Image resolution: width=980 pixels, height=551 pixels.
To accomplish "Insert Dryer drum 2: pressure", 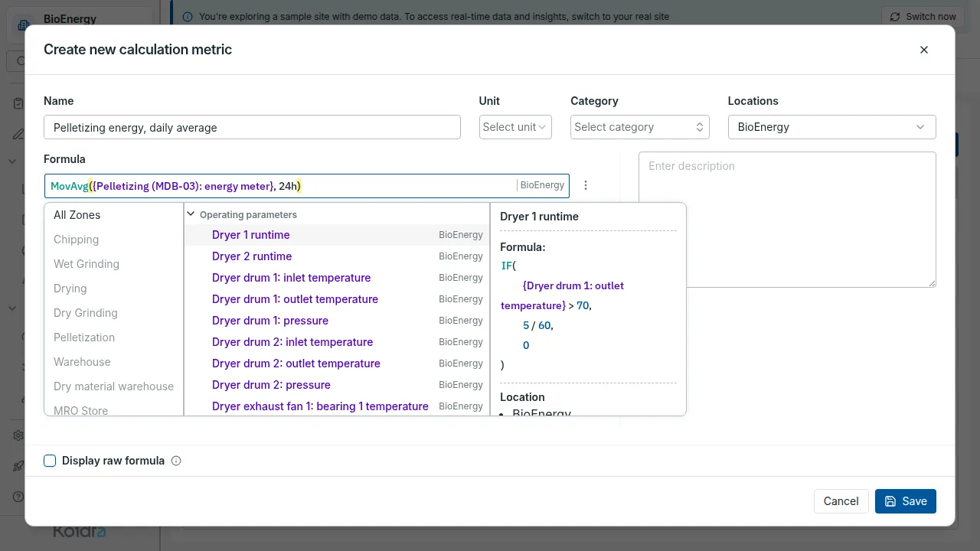I will click(x=337, y=385).
